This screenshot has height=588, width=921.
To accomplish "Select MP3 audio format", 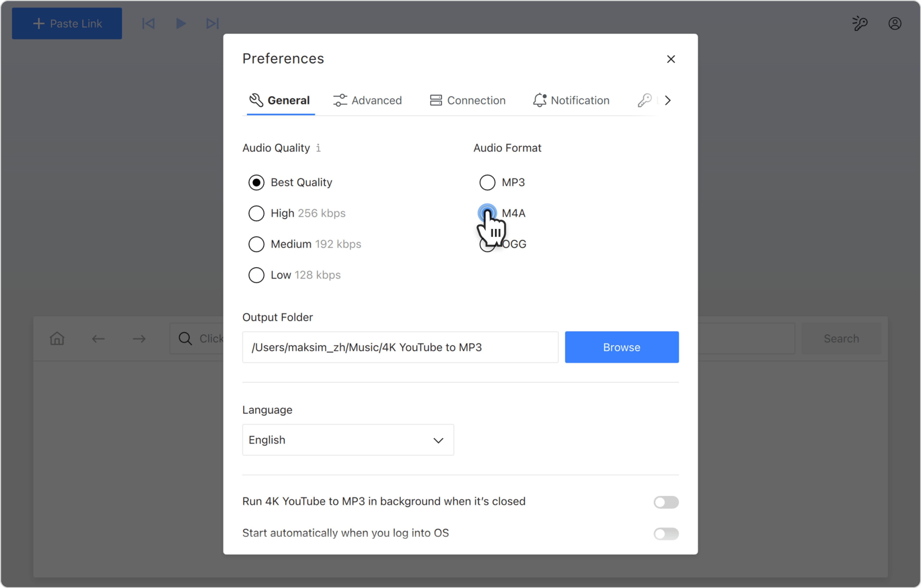I will point(487,183).
